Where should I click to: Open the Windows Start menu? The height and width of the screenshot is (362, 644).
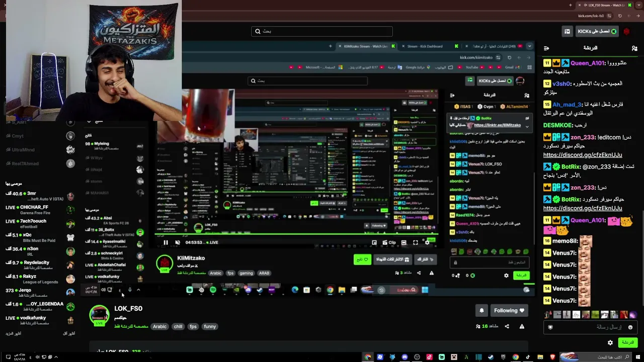[x=638, y=357]
